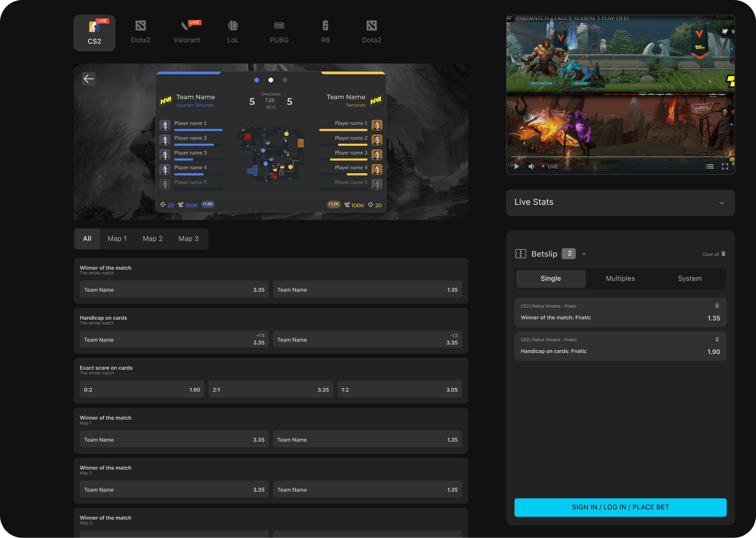The height and width of the screenshot is (538, 756).
Task: Select the third gray carousel dot
Action: tap(285, 80)
